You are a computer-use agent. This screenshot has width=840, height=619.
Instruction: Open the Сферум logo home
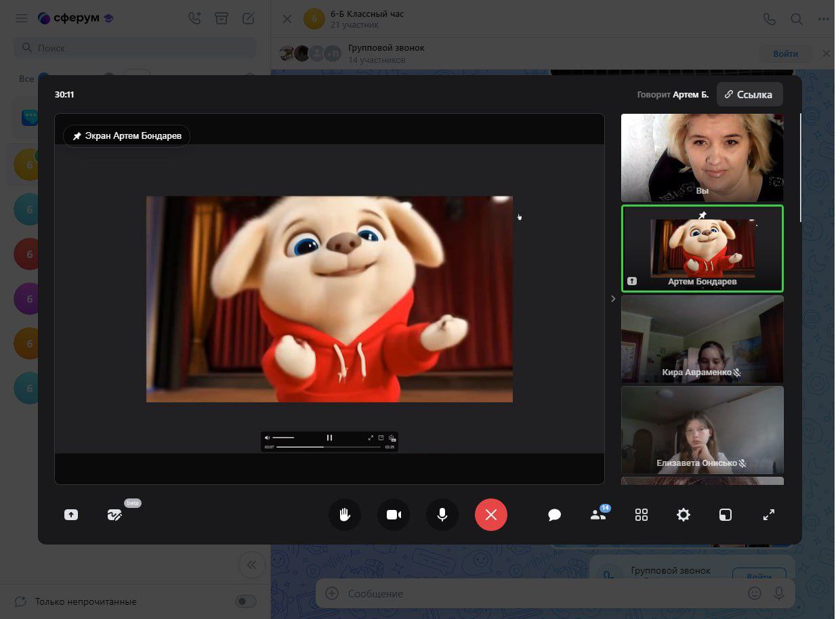point(75,18)
